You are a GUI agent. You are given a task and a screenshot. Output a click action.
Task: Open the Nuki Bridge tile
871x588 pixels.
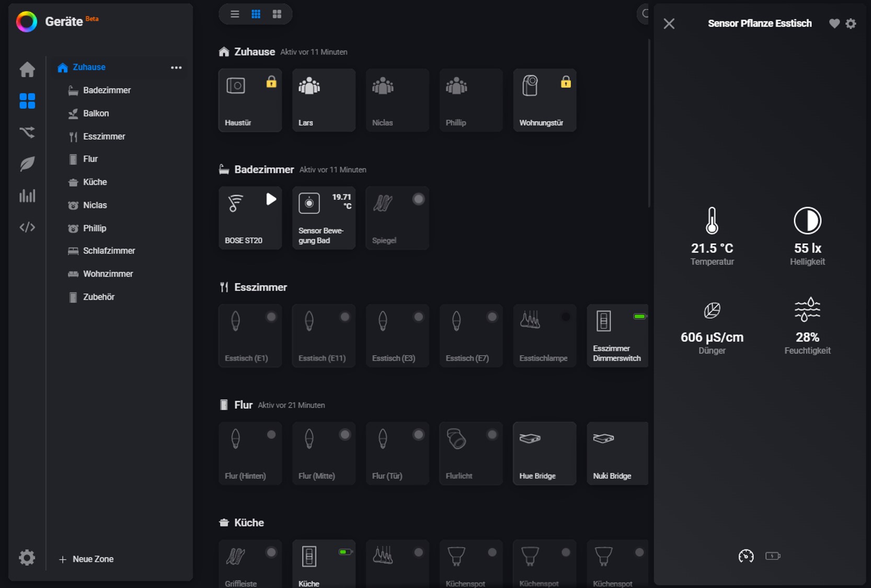[x=617, y=453]
